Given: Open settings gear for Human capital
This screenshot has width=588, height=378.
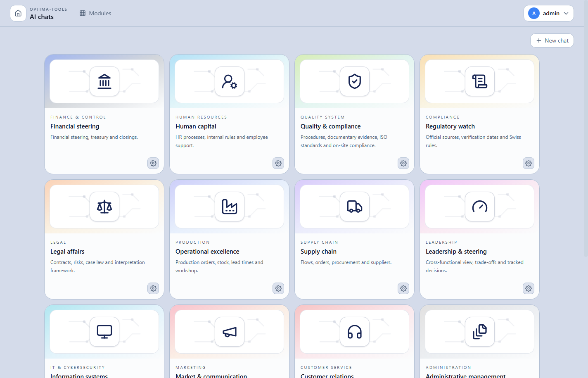Looking at the screenshot, I should (x=278, y=163).
